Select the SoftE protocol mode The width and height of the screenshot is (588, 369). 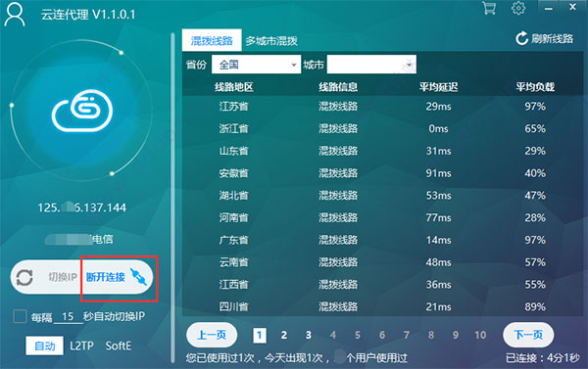119,346
